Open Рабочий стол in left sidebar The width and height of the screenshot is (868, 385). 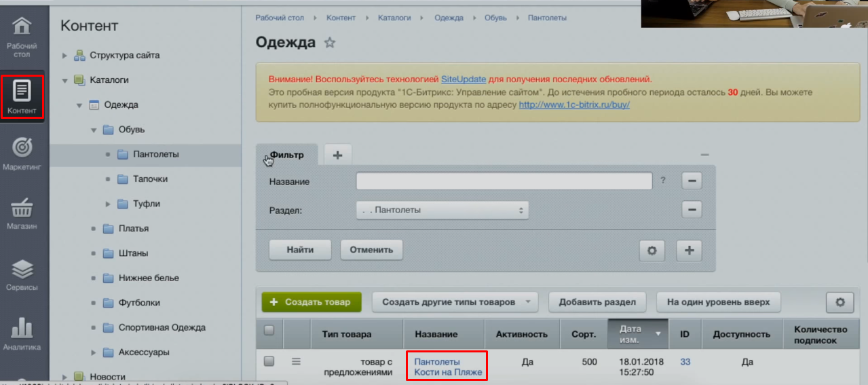22,36
